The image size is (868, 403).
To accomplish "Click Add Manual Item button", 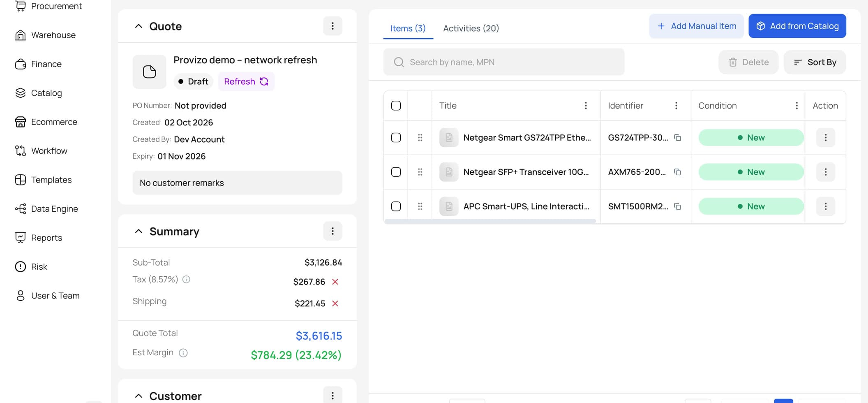I will [x=696, y=26].
